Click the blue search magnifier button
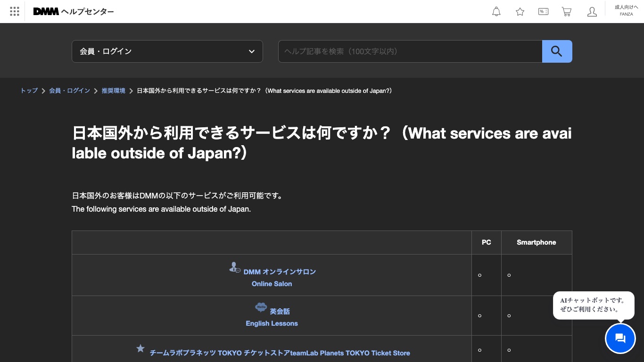644x362 pixels. (x=557, y=51)
